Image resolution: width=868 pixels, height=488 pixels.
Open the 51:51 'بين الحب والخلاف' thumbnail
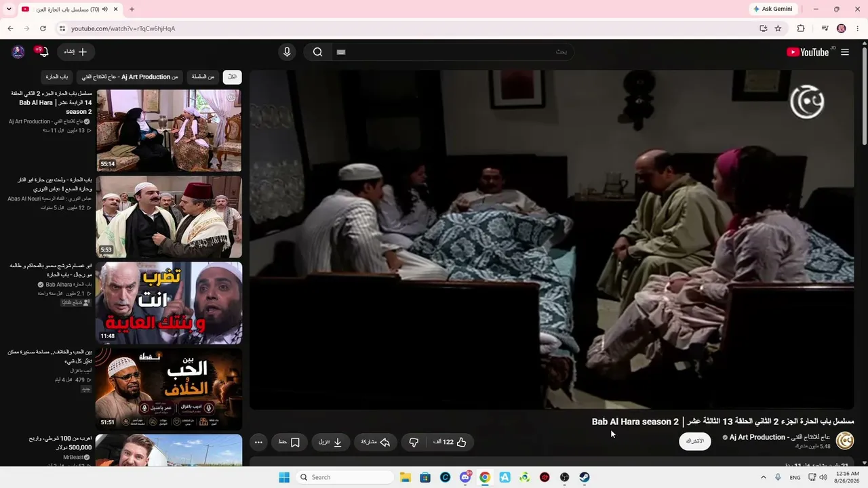pyautogui.click(x=169, y=389)
